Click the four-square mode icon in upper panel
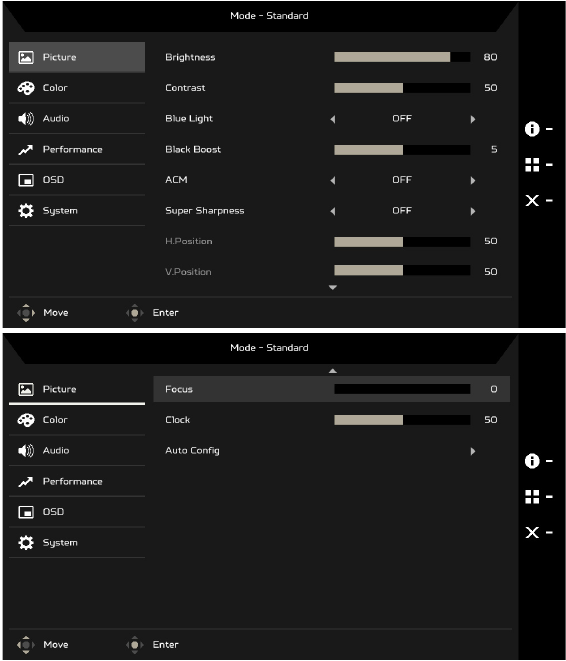Screen dimensions: 566x661 pos(532,165)
